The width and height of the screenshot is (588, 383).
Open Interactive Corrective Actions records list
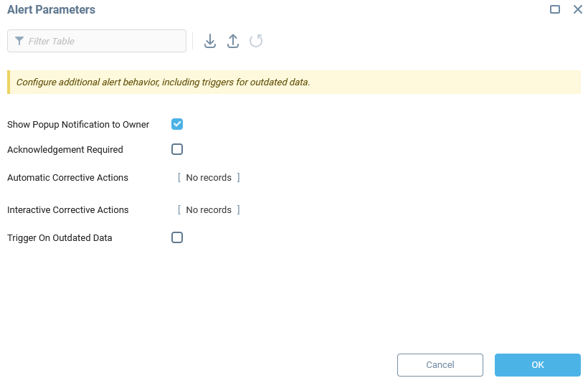point(209,210)
